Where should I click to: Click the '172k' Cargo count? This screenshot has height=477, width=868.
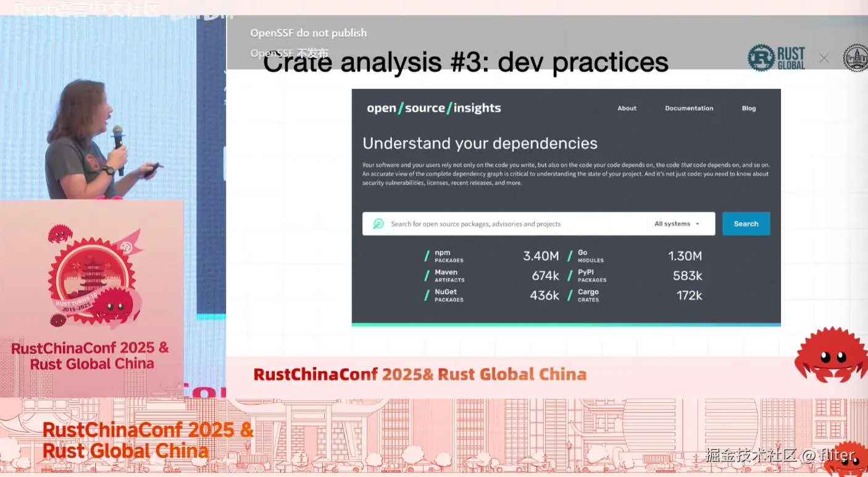pyautogui.click(x=689, y=295)
